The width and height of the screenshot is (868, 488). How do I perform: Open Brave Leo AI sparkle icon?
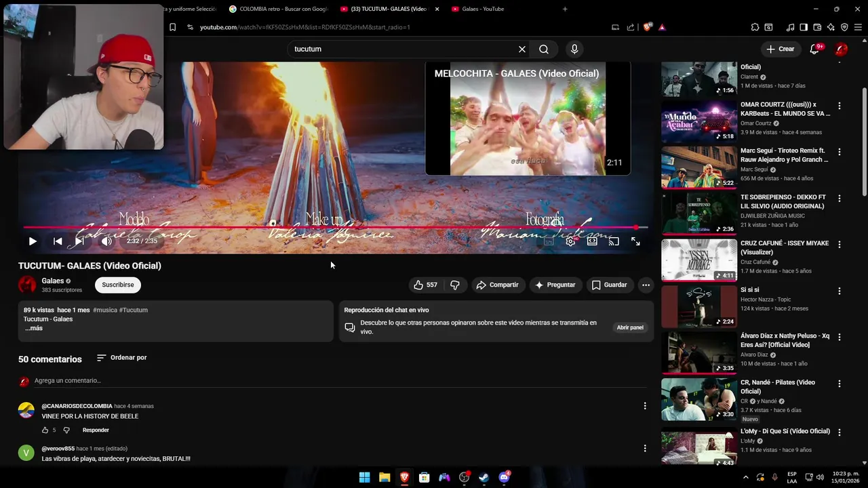831,27
